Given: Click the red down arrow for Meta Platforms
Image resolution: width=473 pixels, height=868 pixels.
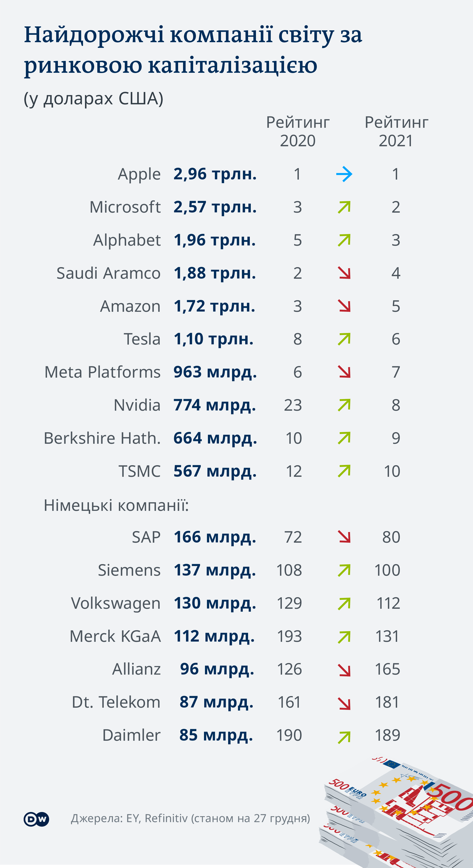Looking at the screenshot, I should (x=344, y=372).
